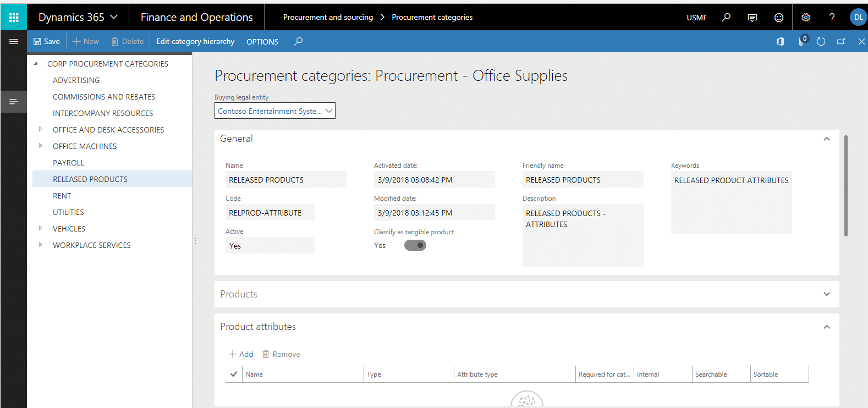868x408 pixels.
Task: Open the app launcher waffle icon
Action: coord(14,17)
